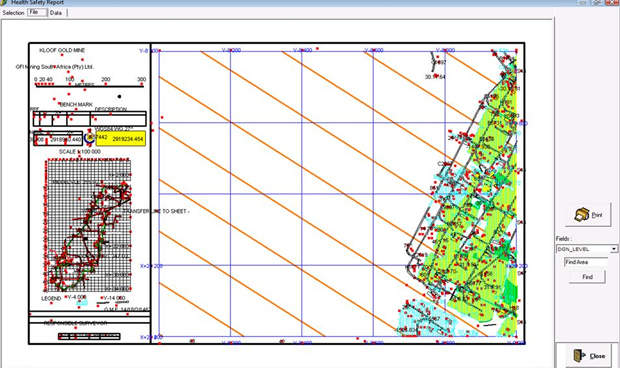
Task: Select the DGN_LEVEL combo box
Action: coord(586,249)
